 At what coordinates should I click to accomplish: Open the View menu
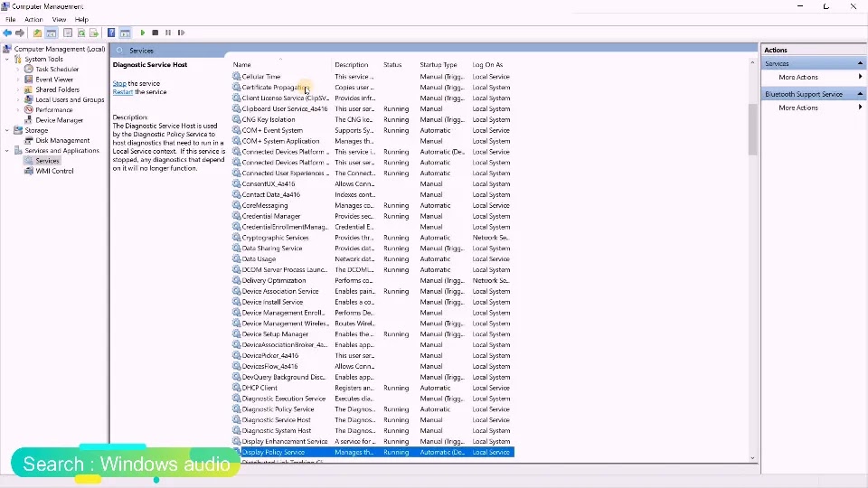(59, 19)
